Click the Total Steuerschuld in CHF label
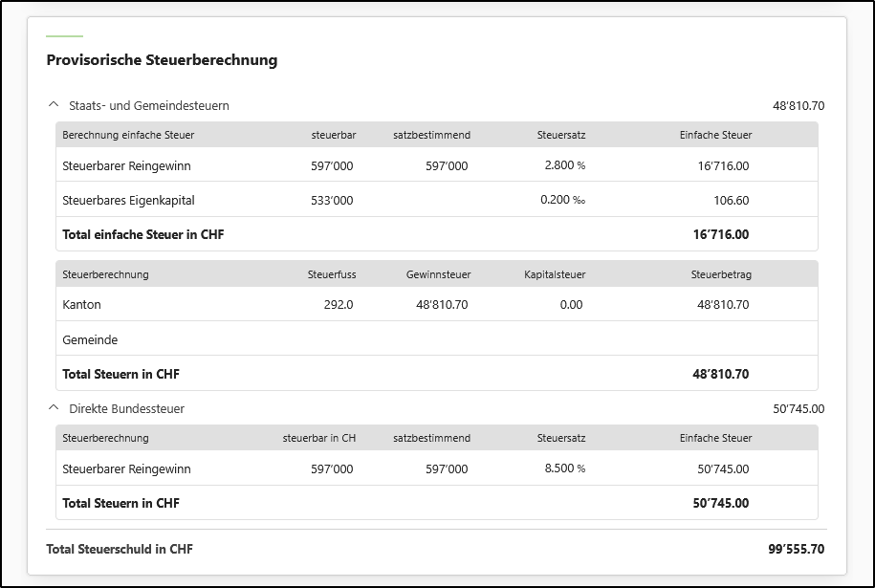The image size is (875, 588). click(120, 549)
